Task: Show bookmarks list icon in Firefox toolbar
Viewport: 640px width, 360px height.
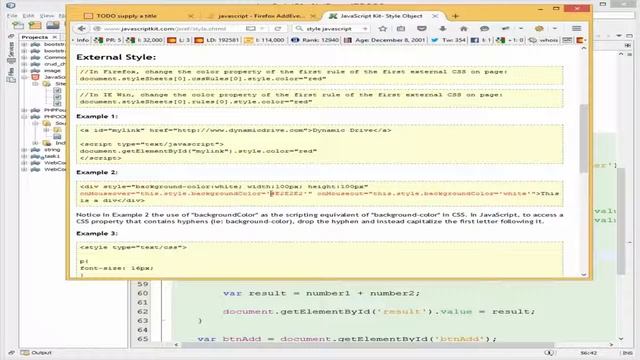Action: (401, 29)
